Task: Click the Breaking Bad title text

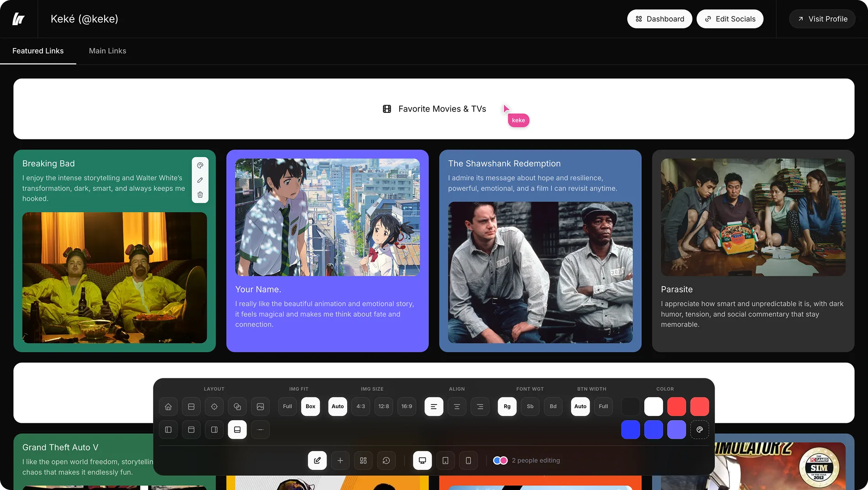Action: [x=48, y=164]
